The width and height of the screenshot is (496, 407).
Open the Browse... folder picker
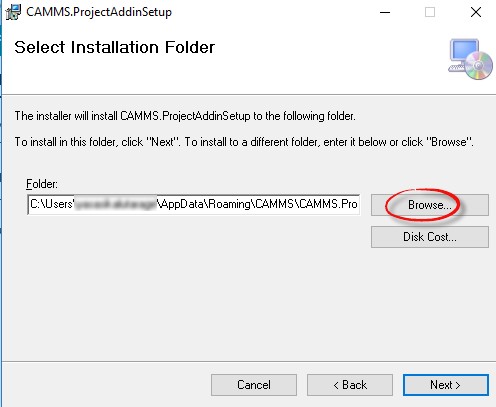430,205
